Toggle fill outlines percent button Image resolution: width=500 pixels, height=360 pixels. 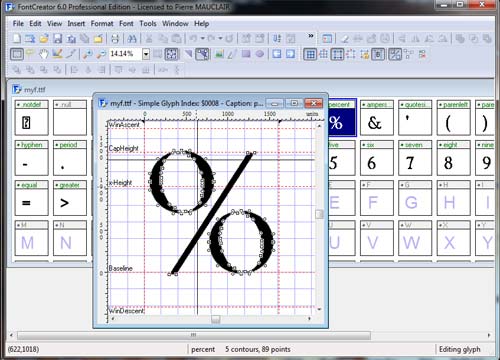pyautogui.click(x=395, y=54)
